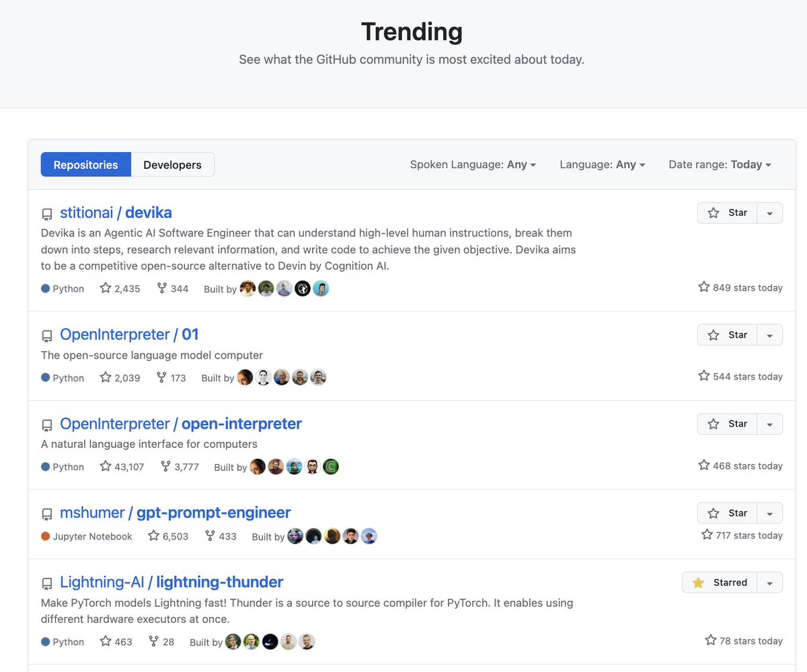This screenshot has width=807, height=672.
Task: Expand the list dropdown beside open-interpreter Star
Action: tap(770, 424)
